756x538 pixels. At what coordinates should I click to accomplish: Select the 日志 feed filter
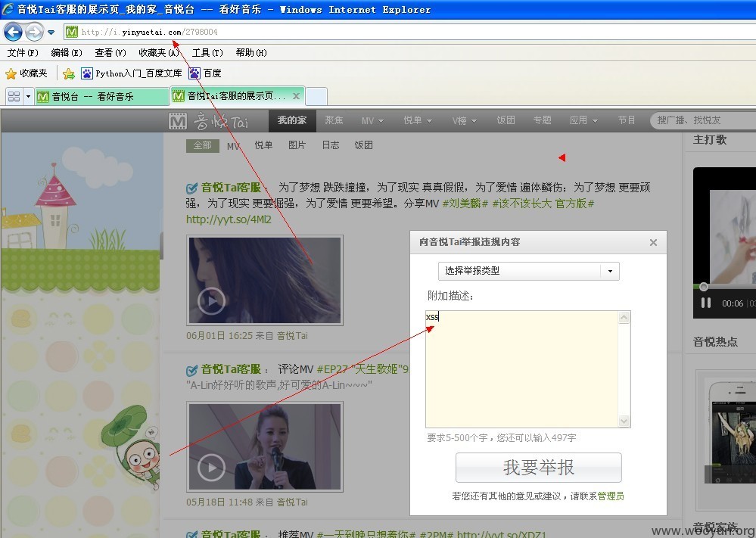(331, 145)
